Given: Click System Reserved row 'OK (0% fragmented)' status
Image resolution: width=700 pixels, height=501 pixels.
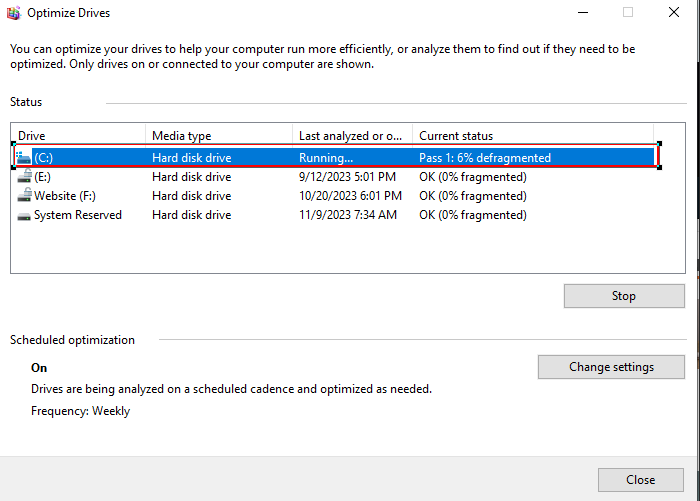Looking at the screenshot, I should tap(473, 215).
